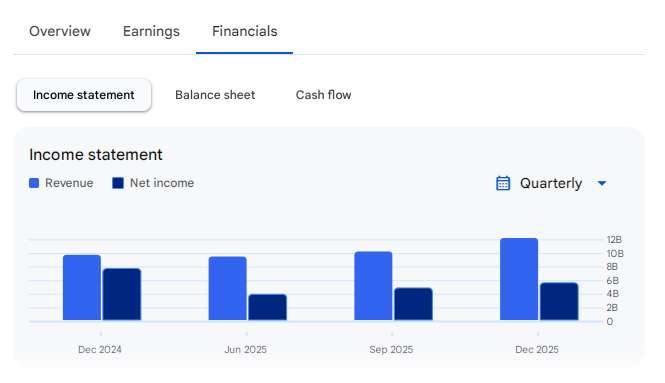Click the Net income legend color swatch
The image size is (665, 383).
118,183
